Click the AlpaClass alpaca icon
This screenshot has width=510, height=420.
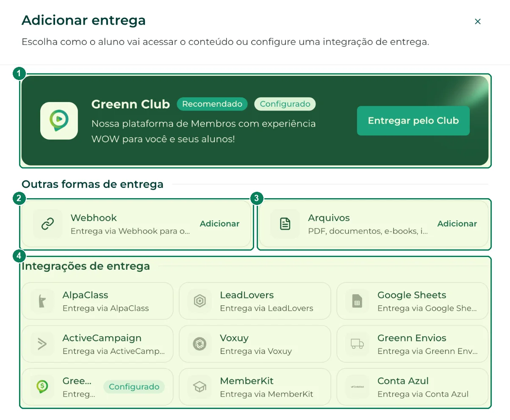click(42, 301)
